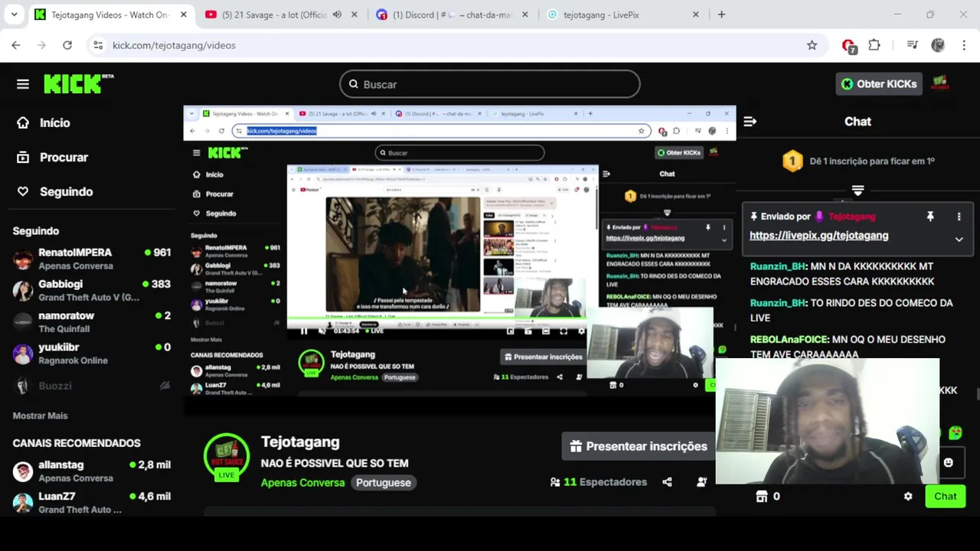980x551 pixels.
Task: Open recommended channel LuanZ7
Action: point(92,502)
